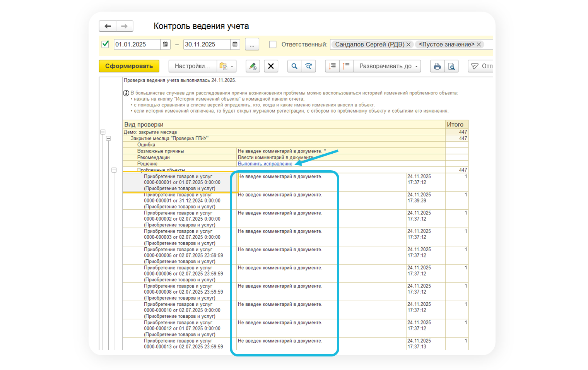Enable the Ответственный filter checkbox
The width and height of the screenshot is (588, 370).
[x=273, y=45]
